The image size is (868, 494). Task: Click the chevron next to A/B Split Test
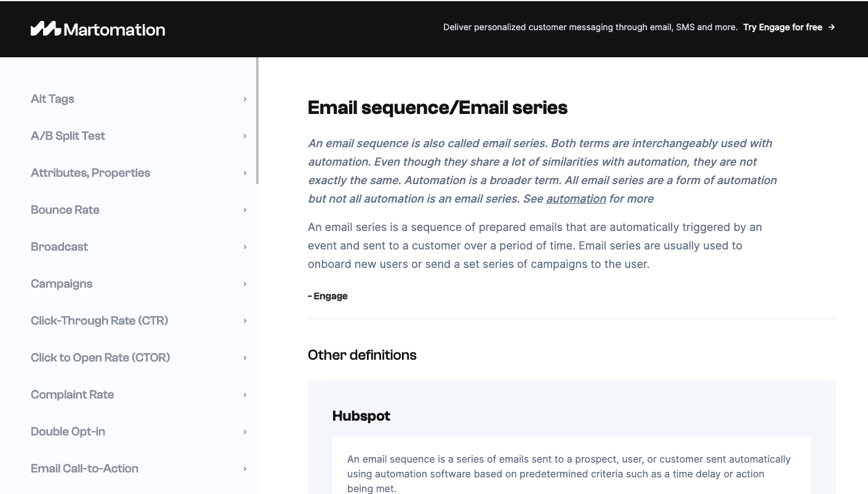pos(245,136)
